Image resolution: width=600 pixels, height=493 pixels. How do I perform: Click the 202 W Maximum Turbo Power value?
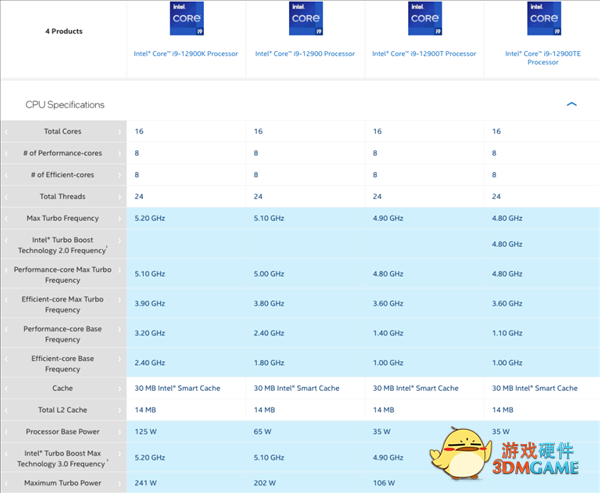(264, 483)
